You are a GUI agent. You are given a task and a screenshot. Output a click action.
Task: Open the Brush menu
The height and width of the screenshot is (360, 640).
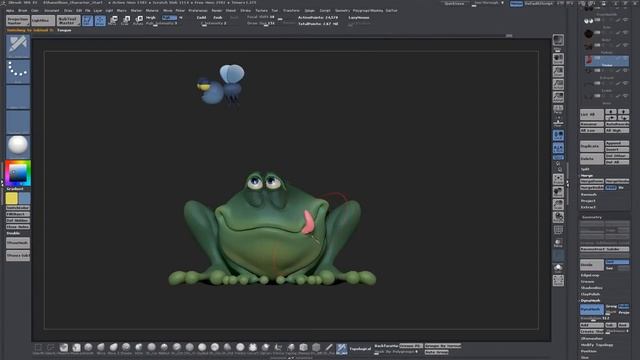(x=22, y=11)
